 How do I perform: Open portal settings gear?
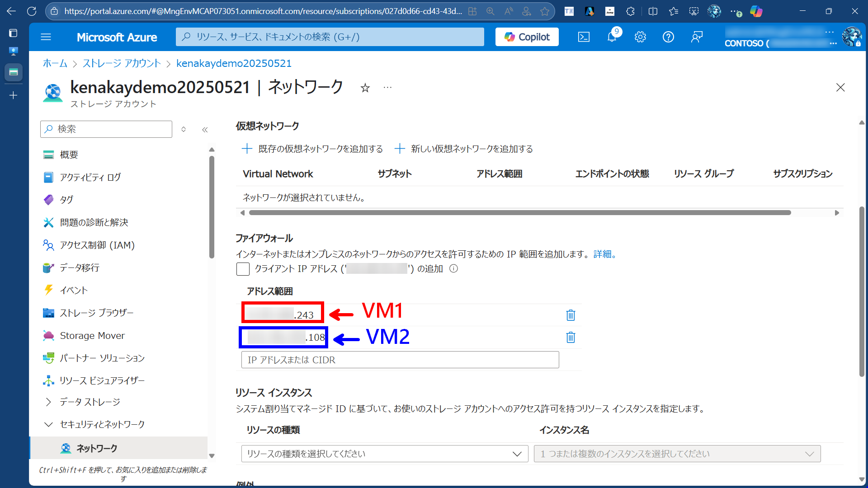[x=640, y=37]
